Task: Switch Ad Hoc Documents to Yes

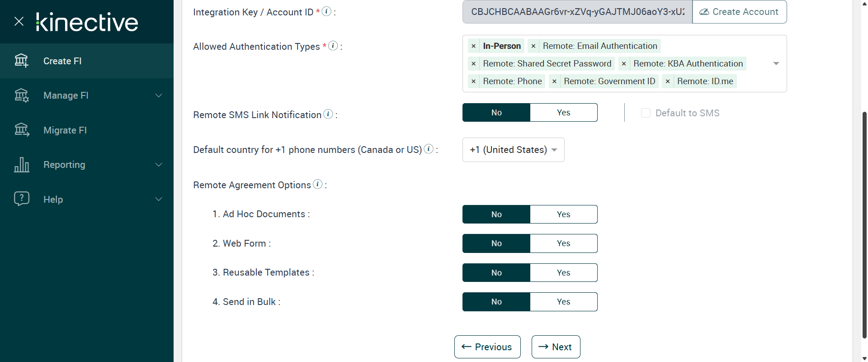Action: (563, 214)
